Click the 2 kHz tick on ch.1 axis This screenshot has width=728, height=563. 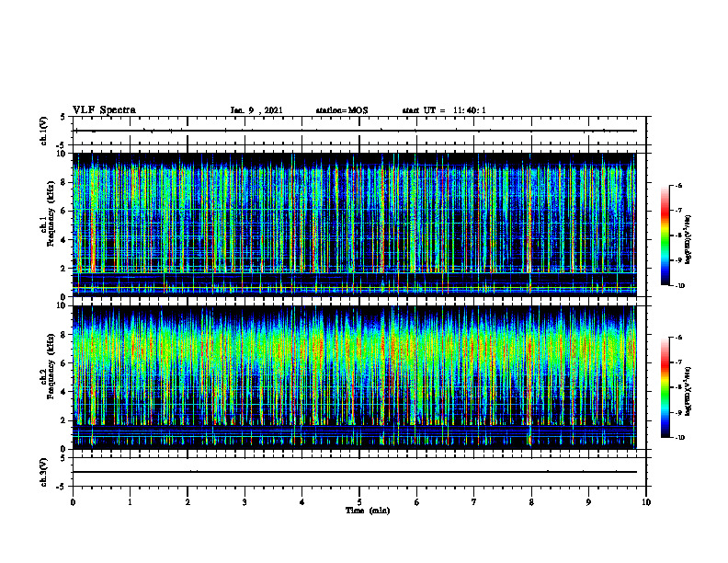(x=64, y=269)
